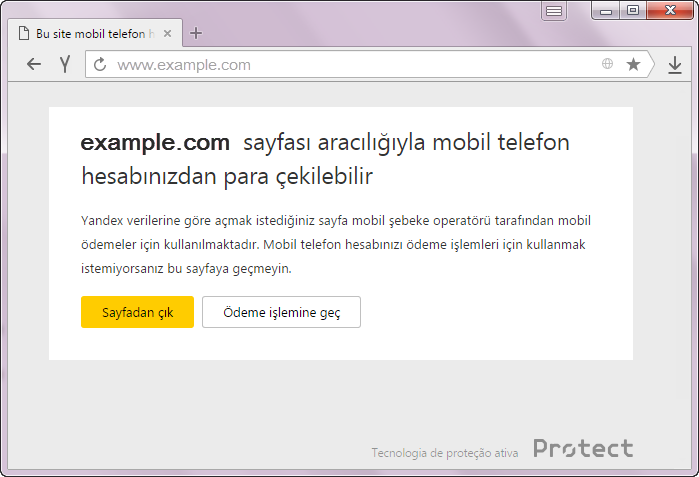This screenshot has width=699, height=477.
Task: Minimize the browser window
Action: point(606,11)
